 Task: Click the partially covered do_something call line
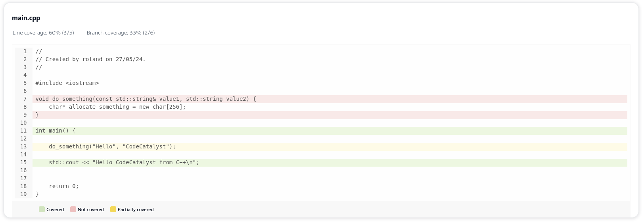(x=112, y=147)
